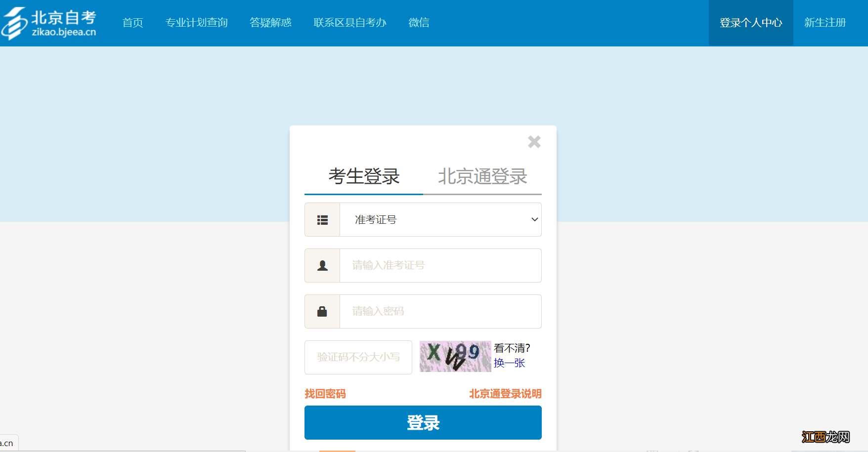The image size is (868, 452).
Task: Click the 验证码不分大小写 captcha input field
Action: (358, 357)
